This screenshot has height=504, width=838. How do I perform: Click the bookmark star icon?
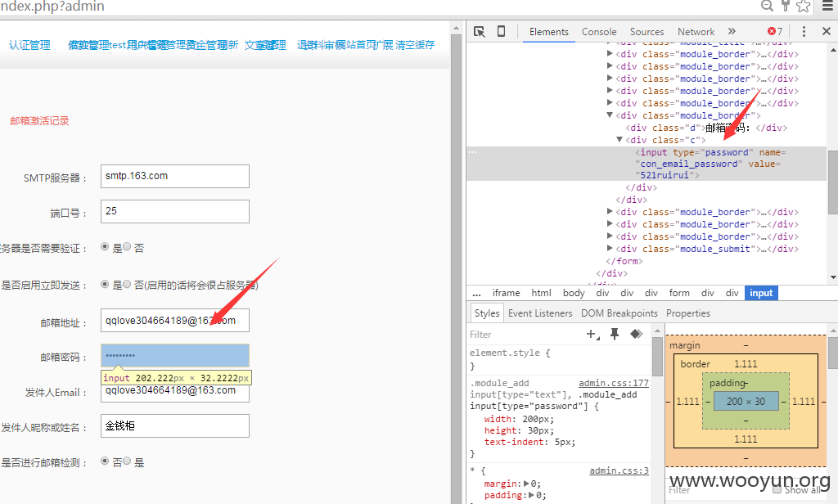click(x=804, y=6)
